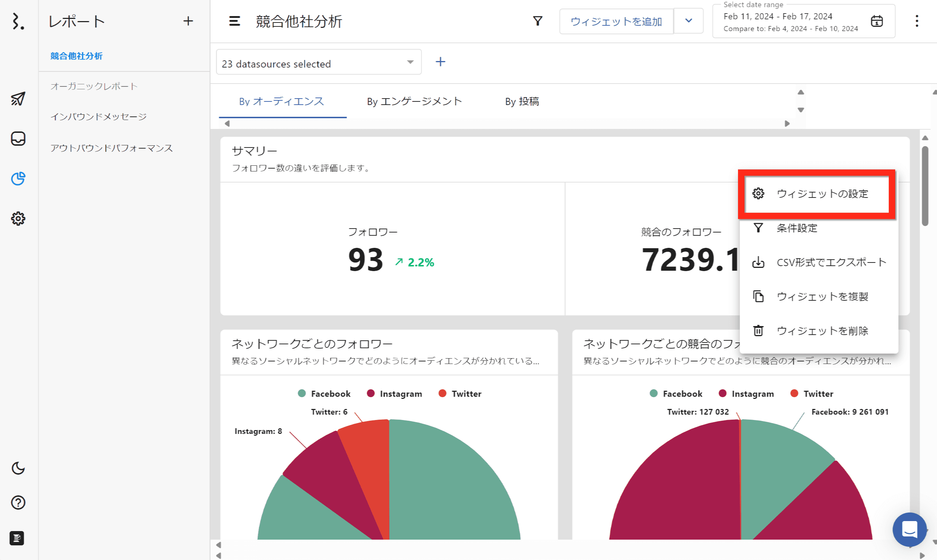Image resolution: width=937 pixels, height=560 pixels.
Task: Open calendar icon in date range picker
Action: [876, 21]
